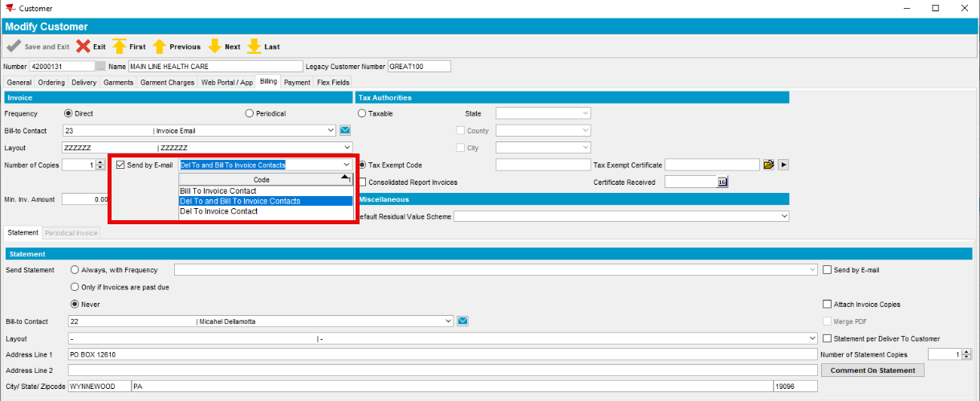This screenshot has width=980, height=401.
Task: Switch to the Payment tab
Action: (297, 82)
